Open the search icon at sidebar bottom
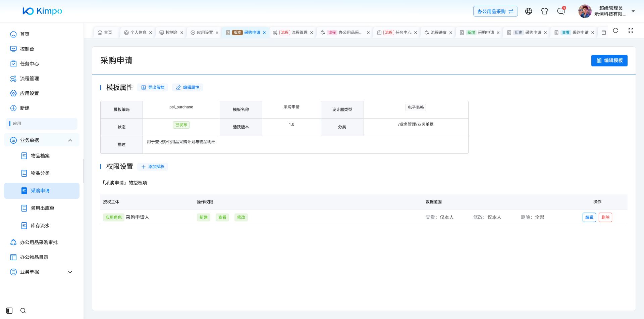 click(23, 311)
